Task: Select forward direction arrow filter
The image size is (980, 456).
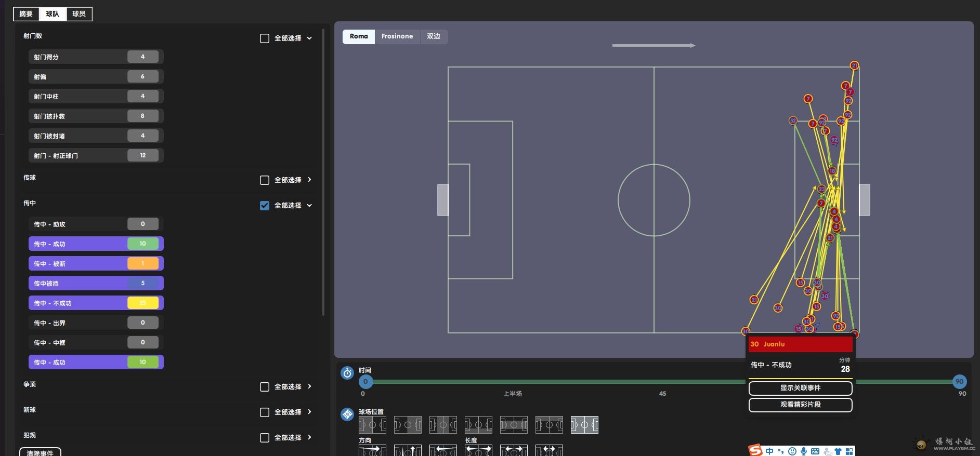Action: pyautogui.click(x=372, y=450)
